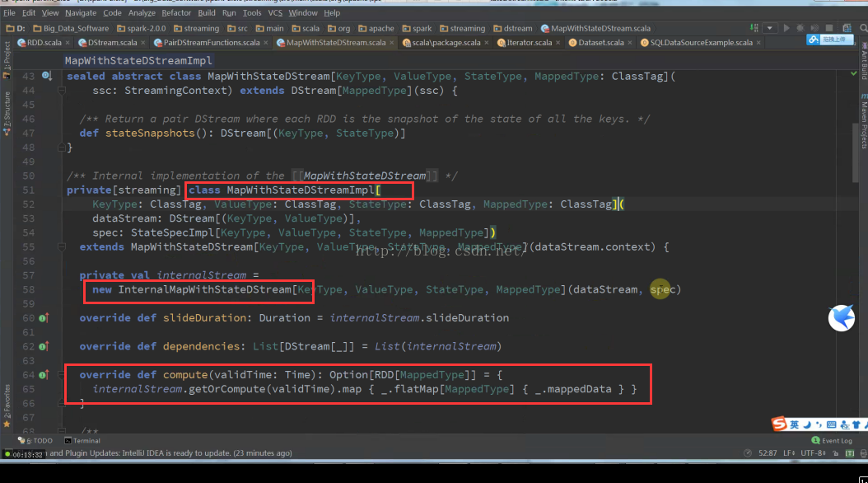This screenshot has height=483, width=868.
Task: Toggle the read-only lock icon
Action: [836, 453]
